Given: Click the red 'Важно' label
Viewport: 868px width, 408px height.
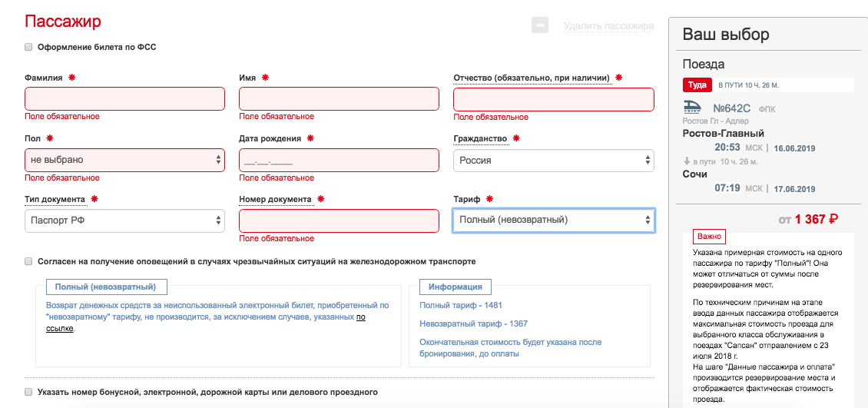Looking at the screenshot, I should (x=709, y=237).
